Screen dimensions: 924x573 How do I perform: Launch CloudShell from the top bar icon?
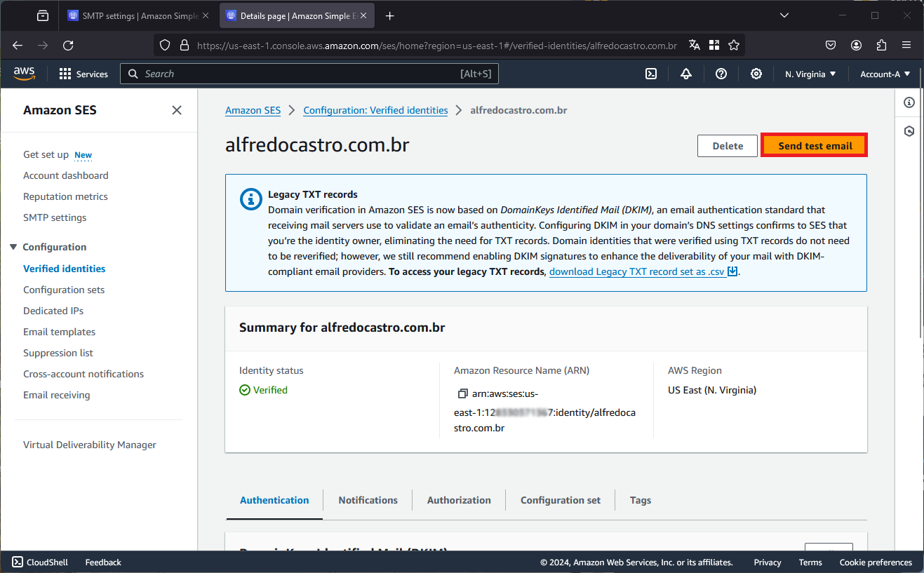click(x=651, y=74)
